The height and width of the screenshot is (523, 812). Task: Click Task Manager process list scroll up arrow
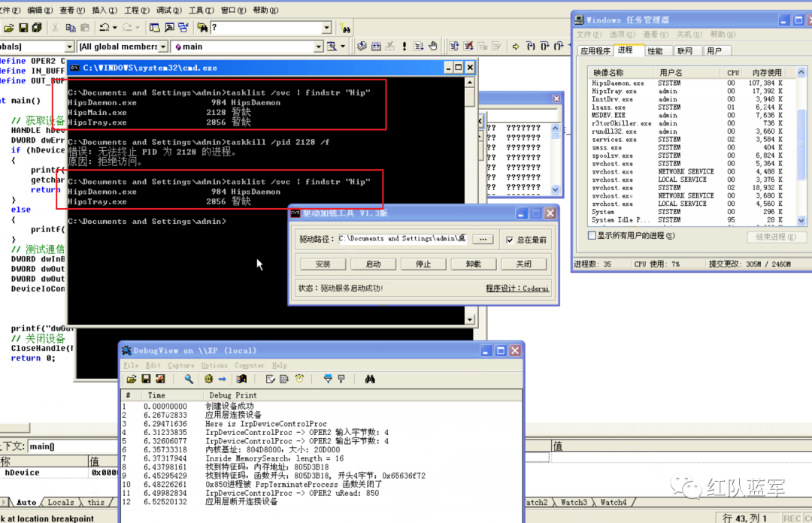click(x=801, y=72)
